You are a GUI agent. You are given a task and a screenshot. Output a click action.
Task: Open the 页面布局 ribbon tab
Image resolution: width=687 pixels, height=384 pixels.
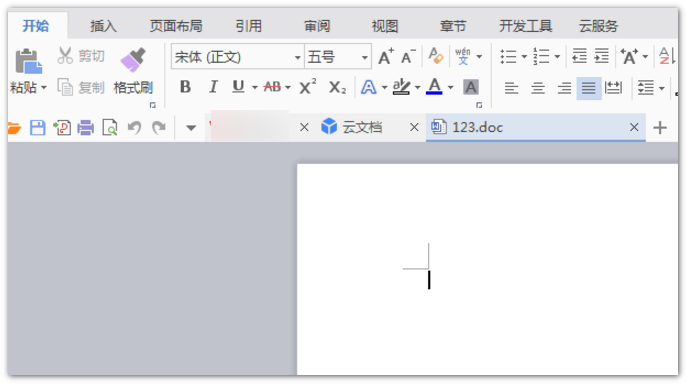(176, 26)
